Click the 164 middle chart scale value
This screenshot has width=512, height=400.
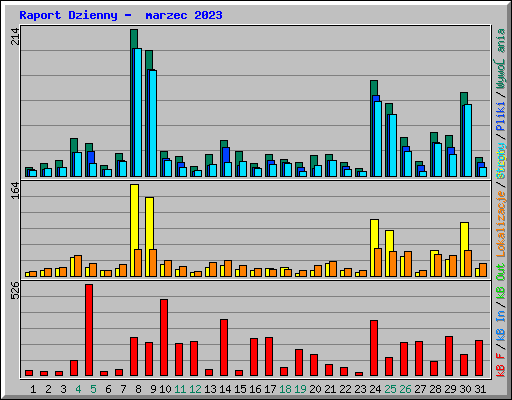click(x=15, y=190)
